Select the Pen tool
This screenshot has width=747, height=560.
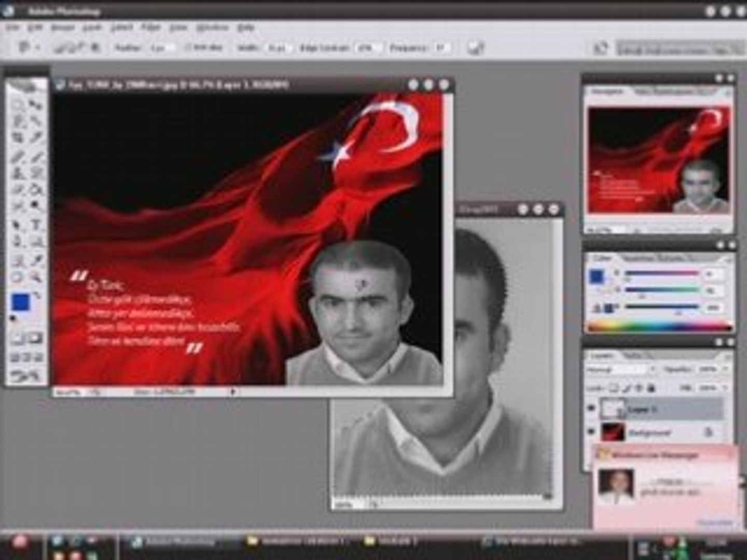pyautogui.click(x=18, y=242)
